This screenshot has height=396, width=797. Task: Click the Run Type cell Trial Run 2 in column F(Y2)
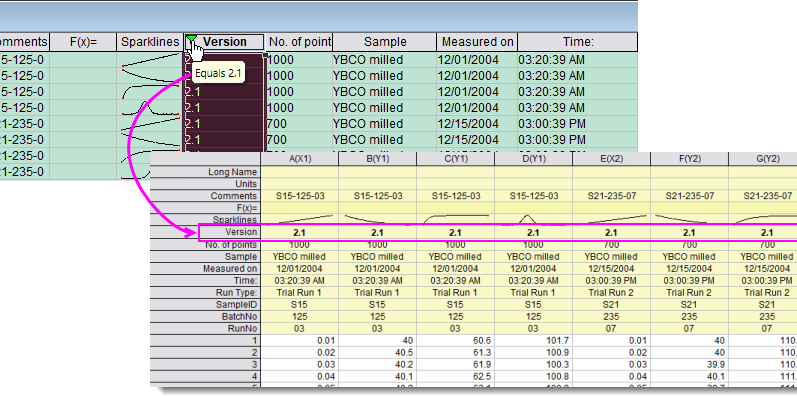tap(689, 293)
